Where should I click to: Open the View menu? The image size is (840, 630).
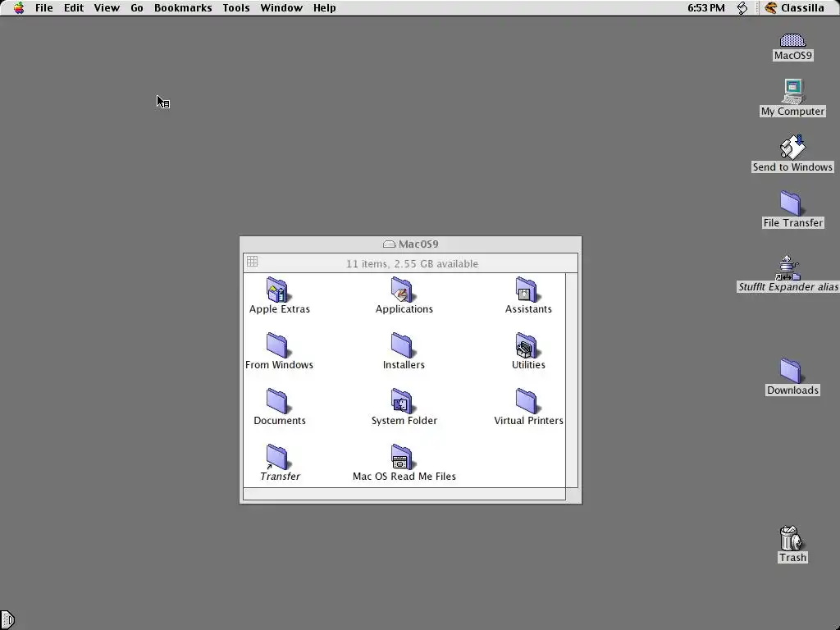coord(107,8)
